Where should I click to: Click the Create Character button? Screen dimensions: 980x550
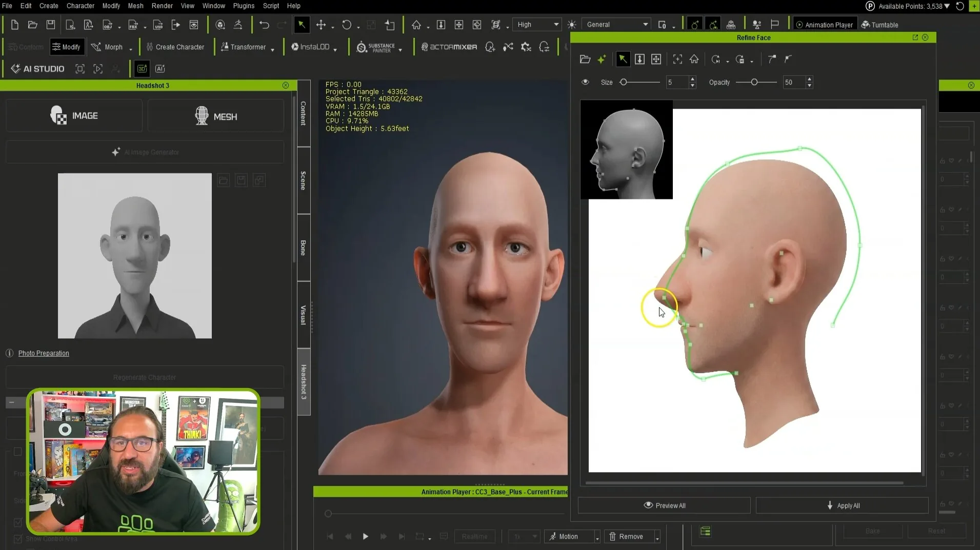click(175, 47)
